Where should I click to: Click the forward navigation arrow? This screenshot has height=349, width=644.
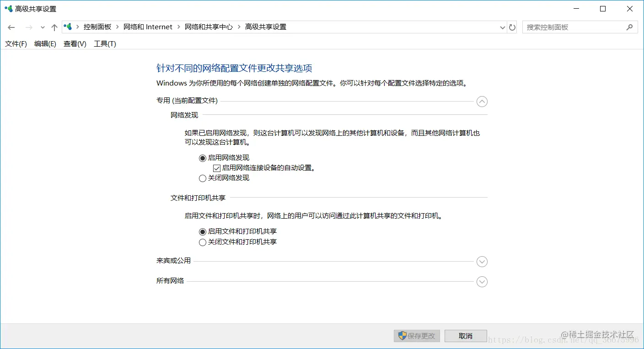point(27,27)
